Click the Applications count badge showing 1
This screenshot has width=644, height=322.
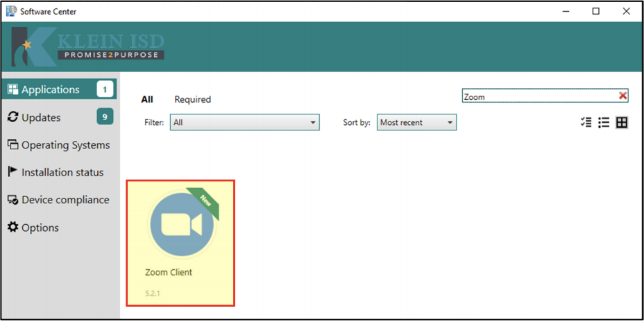tap(105, 90)
